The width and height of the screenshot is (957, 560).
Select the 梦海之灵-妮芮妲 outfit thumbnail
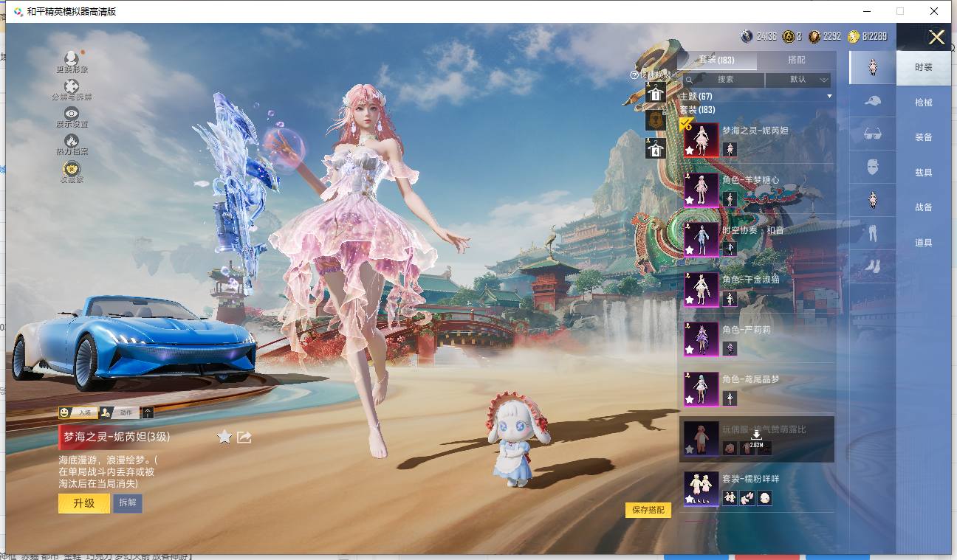[x=702, y=140]
